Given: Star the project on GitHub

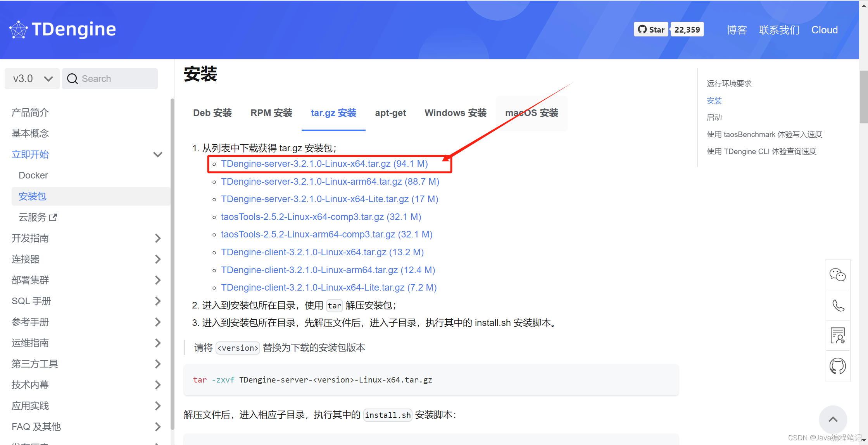Looking at the screenshot, I should (651, 29).
